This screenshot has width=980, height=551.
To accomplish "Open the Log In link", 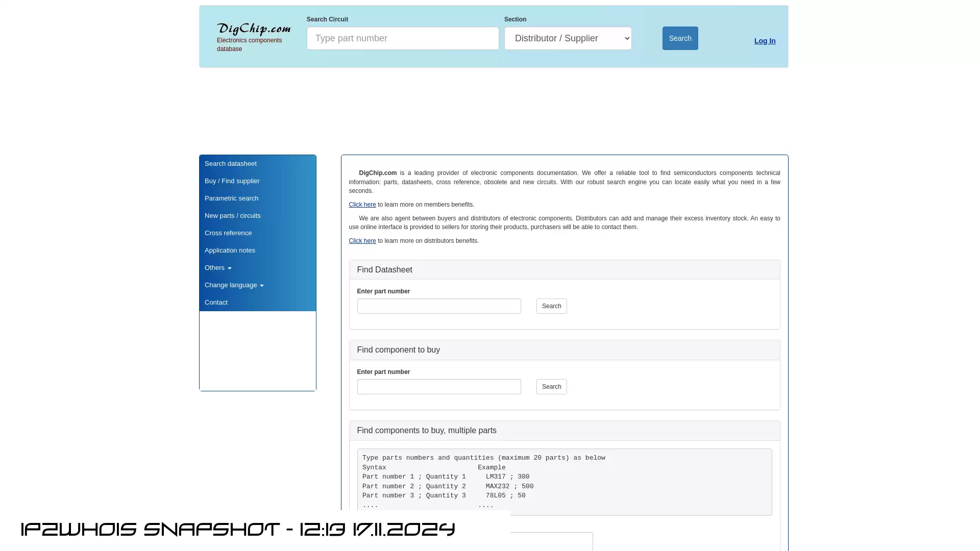I will tap(765, 41).
